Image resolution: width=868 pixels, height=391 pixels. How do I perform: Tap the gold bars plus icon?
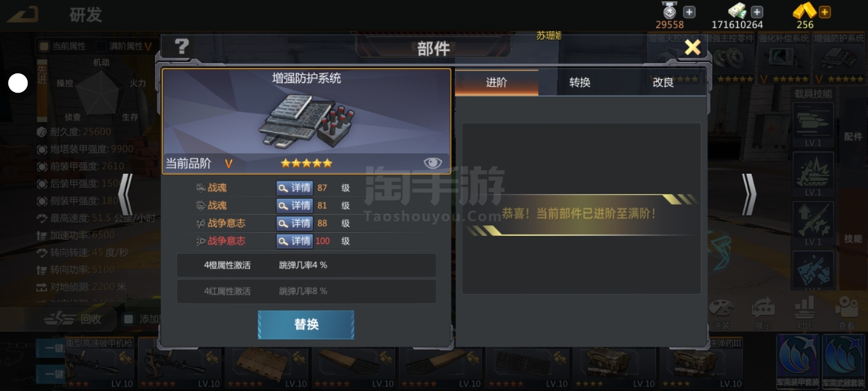tap(824, 12)
